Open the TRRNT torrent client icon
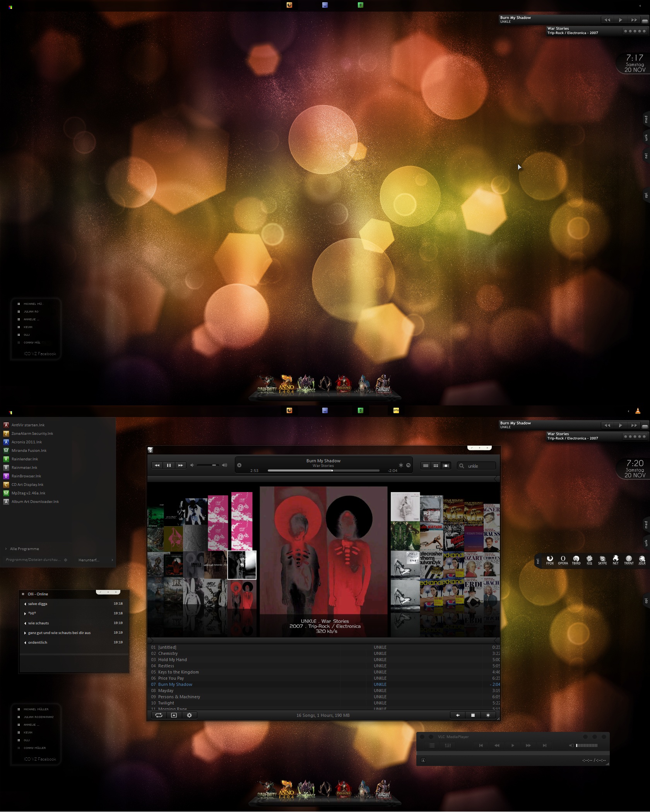 (x=629, y=560)
